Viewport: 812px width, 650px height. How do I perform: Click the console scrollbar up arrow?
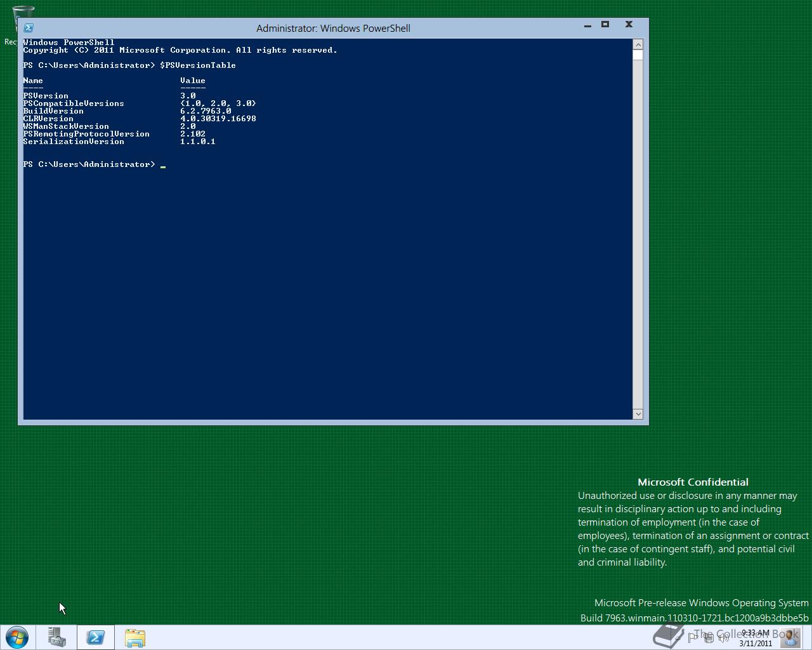point(638,44)
